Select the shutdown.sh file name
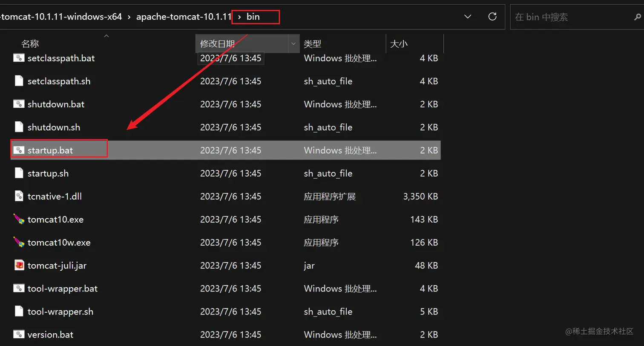The image size is (644, 346). point(54,127)
